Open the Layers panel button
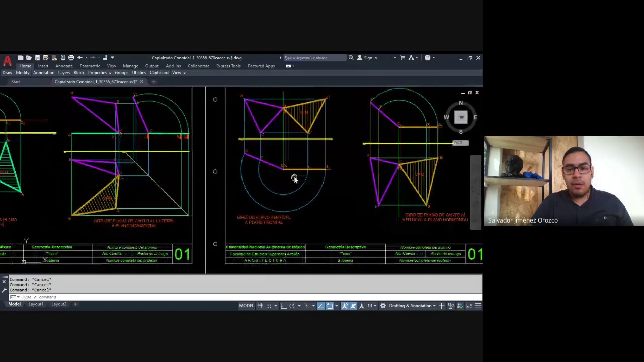 pos(64,73)
